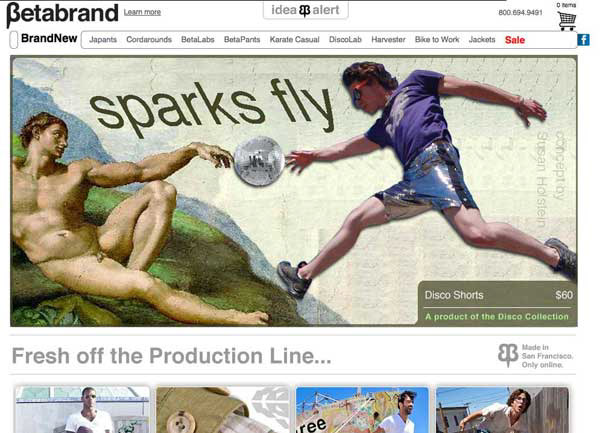Image resolution: width=600 pixels, height=433 pixels.
Task: Open the red Sale link
Action: (x=515, y=40)
